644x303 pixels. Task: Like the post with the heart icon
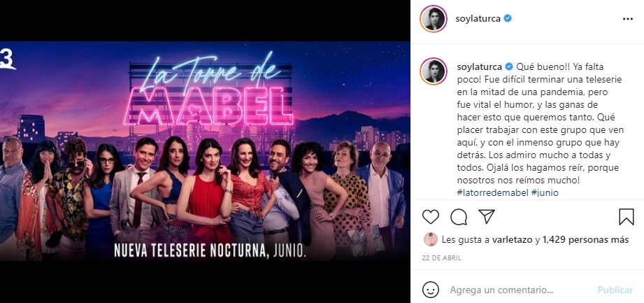click(431, 217)
